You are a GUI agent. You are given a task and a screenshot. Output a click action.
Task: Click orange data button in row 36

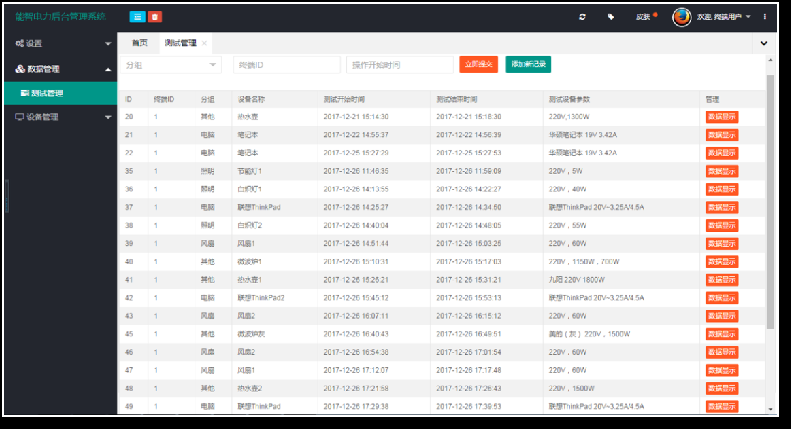pos(722,189)
